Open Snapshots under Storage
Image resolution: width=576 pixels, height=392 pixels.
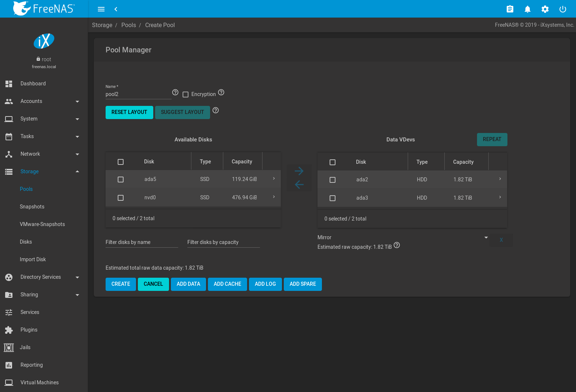pos(32,207)
